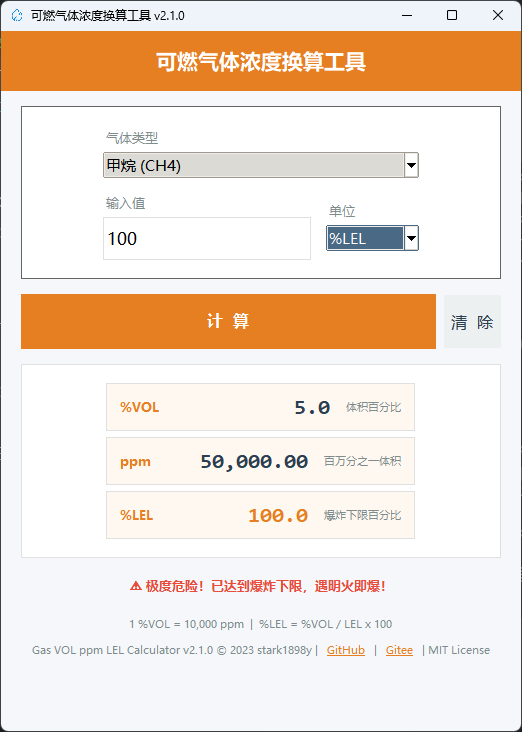522x732 pixels.
Task: Click the app droplet icon in title bar
Action: pyautogui.click(x=17, y=15)
